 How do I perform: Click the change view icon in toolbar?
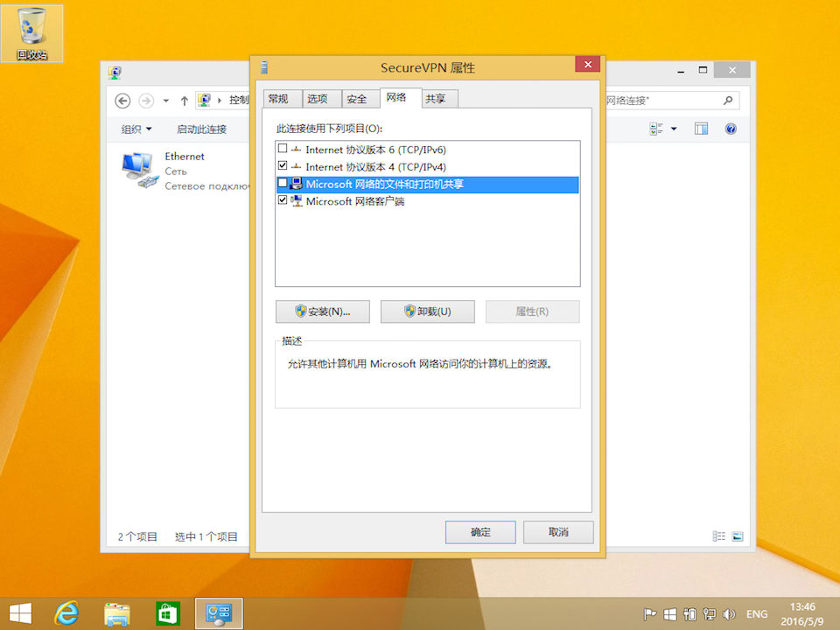point(656,129)
